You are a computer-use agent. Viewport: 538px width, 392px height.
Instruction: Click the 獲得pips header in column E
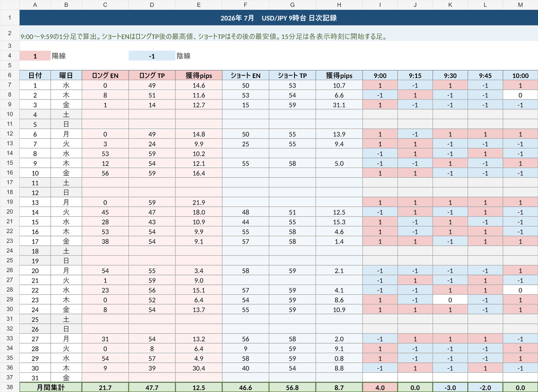199,75
